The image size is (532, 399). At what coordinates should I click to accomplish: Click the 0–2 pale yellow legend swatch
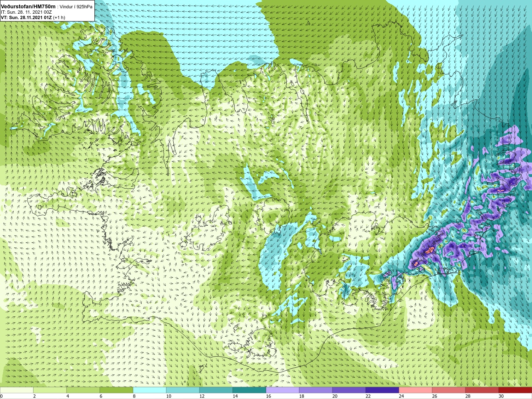click(x=17, y=390)
